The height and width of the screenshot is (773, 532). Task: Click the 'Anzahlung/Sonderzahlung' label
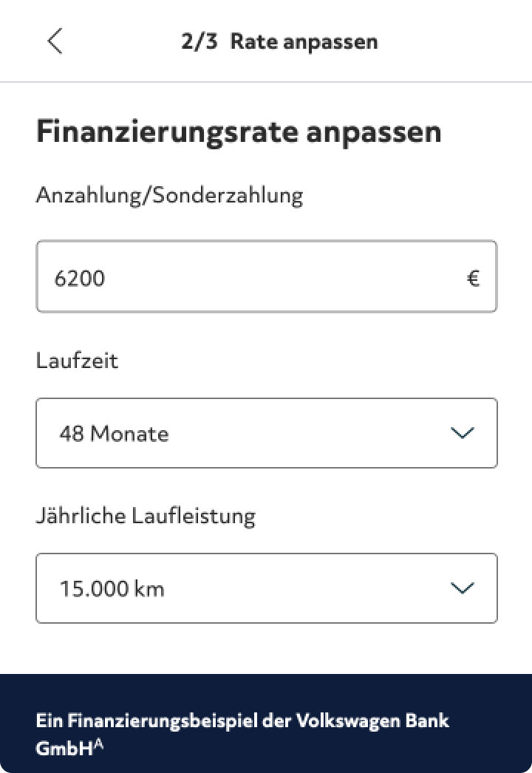pos(169,196)
